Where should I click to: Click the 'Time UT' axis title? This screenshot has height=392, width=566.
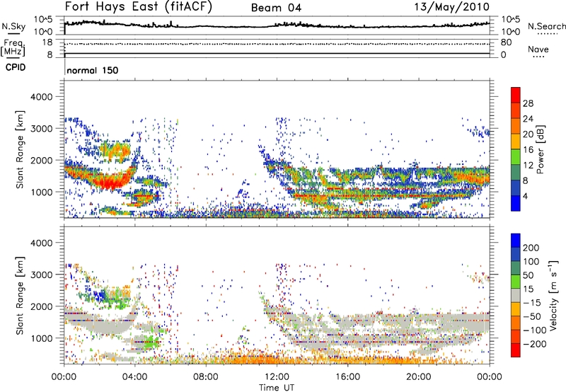point(277,388)
